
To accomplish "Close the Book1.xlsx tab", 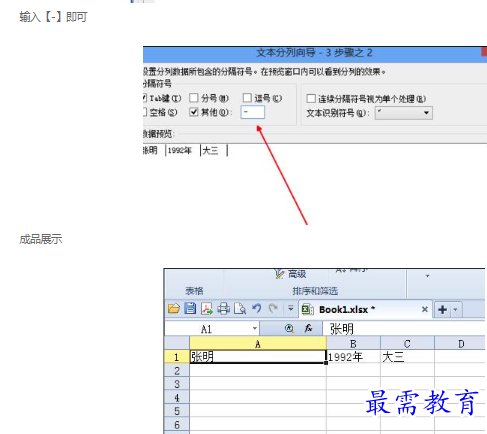I will pos(425,309).
